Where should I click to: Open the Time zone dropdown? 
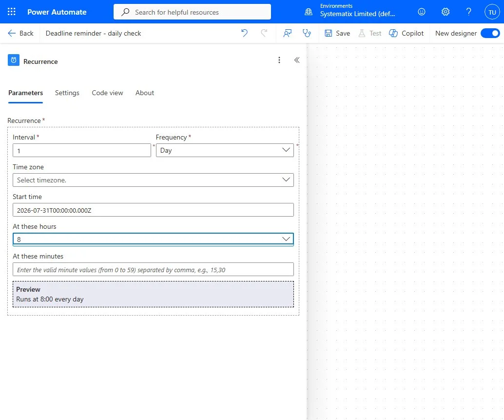[153, 180]
